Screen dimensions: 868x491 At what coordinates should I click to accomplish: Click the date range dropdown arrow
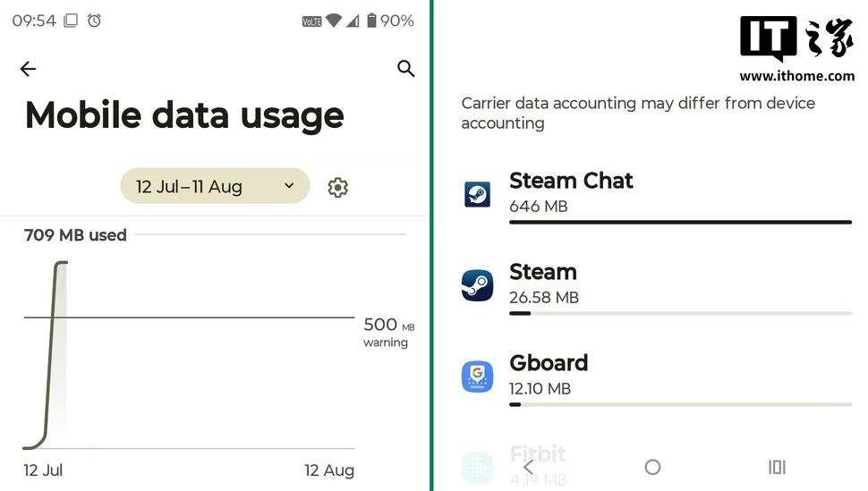click(288, 186)
